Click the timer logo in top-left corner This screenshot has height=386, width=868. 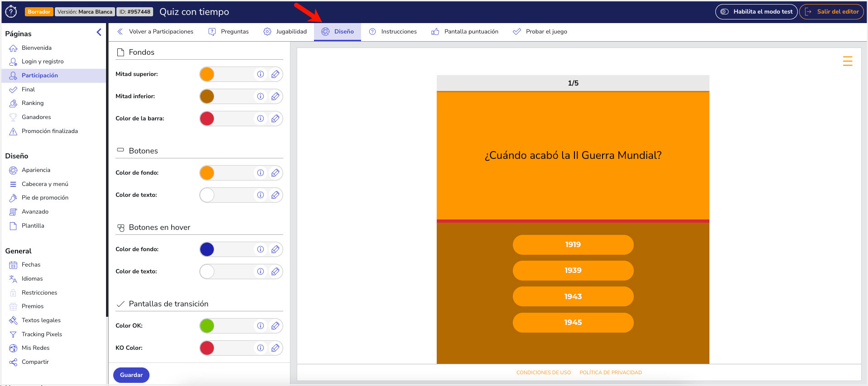[11, 12]
